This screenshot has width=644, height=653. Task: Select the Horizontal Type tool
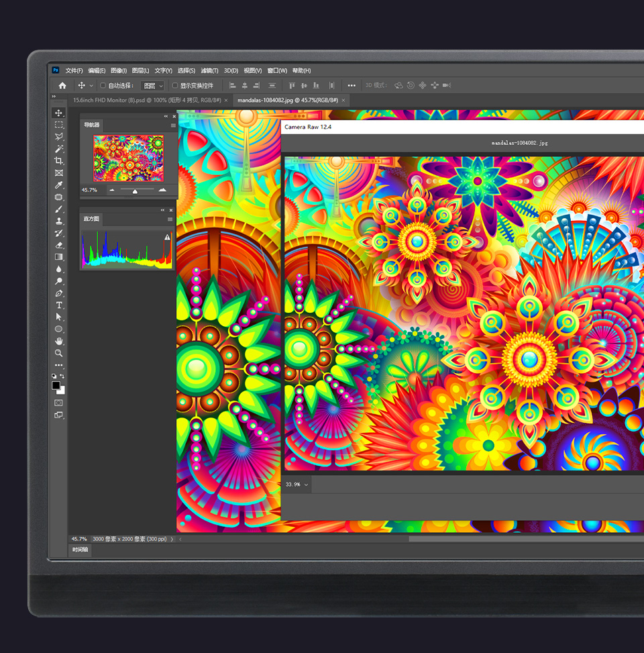click(x=59, y=305)
